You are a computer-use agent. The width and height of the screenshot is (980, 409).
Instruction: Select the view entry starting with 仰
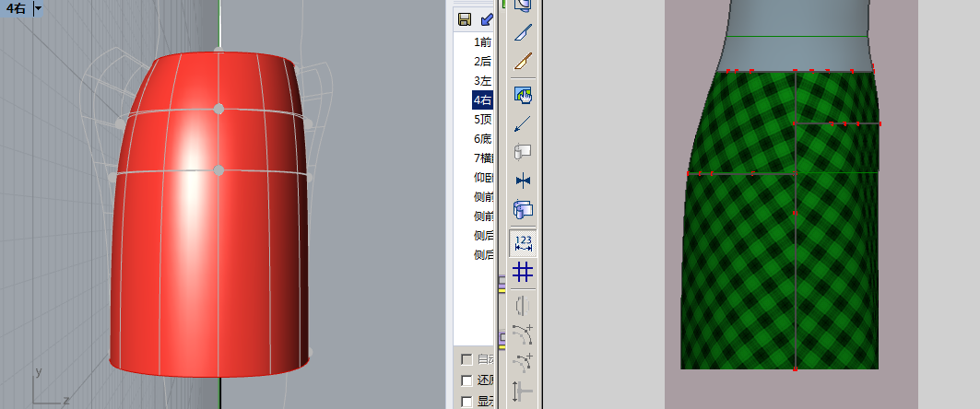click(x=482, y=178)
